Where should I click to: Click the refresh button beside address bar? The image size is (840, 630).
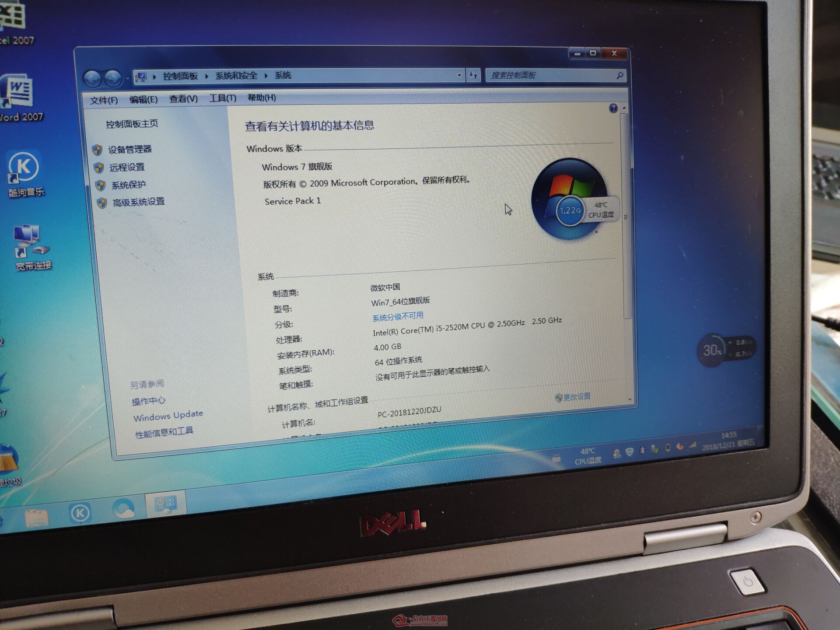tap(473, 75)
